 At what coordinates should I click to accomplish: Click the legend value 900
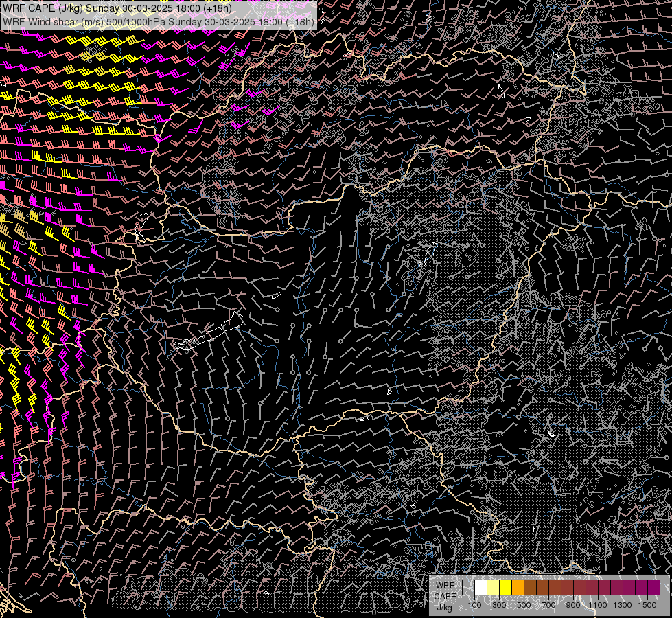coord(573,605)
